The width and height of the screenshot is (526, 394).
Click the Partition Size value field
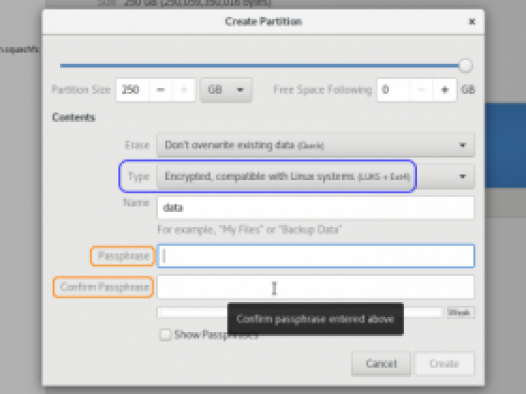coord(133,90)
